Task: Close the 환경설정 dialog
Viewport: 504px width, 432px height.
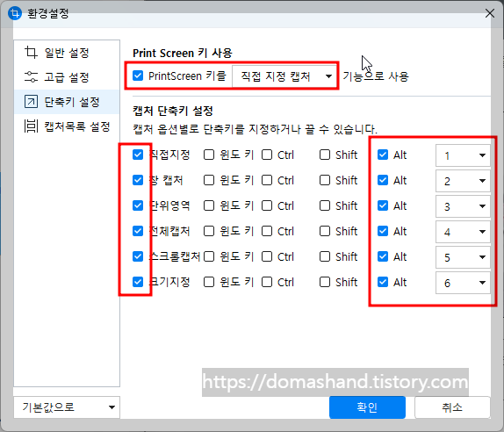Action: (490, 13)
